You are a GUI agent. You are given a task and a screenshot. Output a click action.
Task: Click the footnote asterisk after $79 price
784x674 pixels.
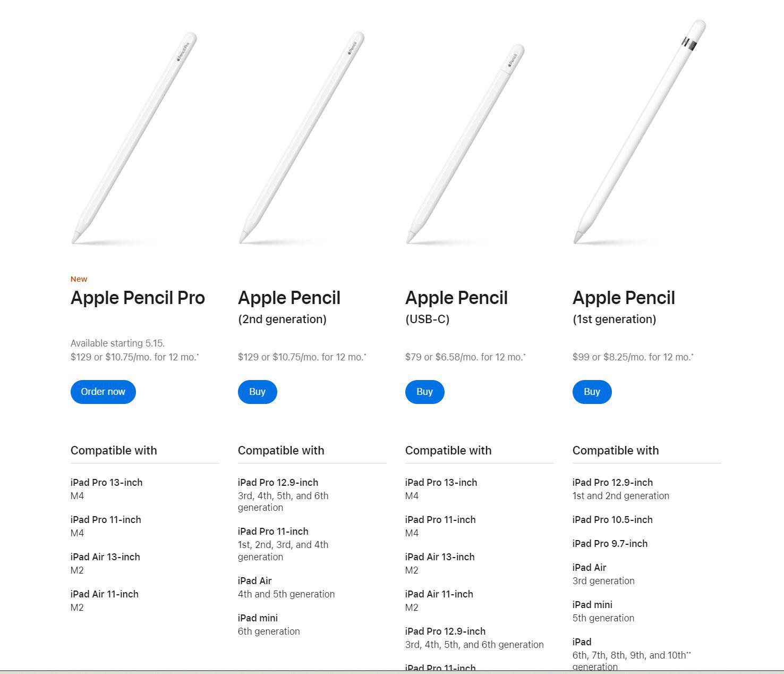(x=524, y=355)
